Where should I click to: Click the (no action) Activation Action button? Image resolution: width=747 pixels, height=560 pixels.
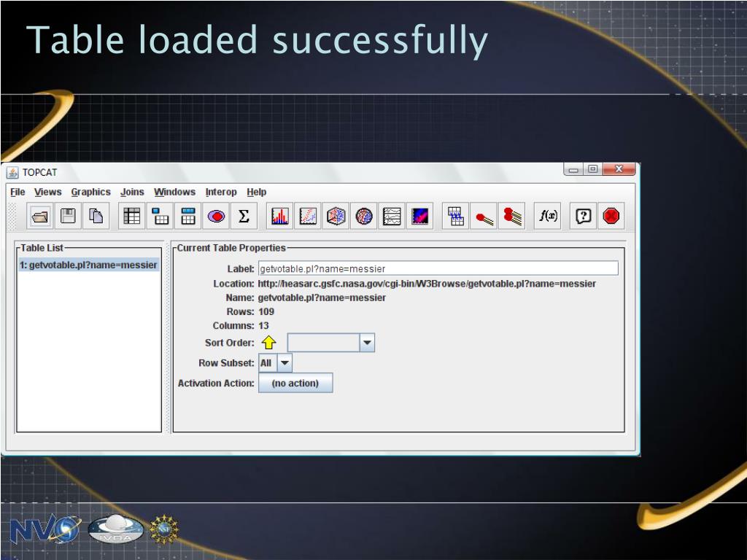point(295,383)
